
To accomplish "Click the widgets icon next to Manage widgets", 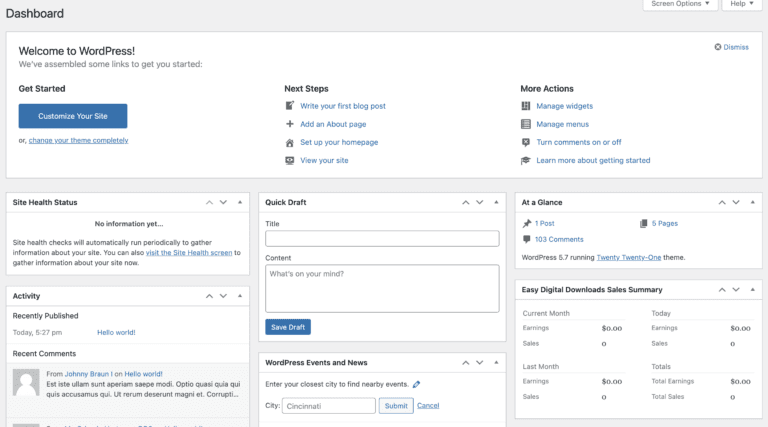I will click(526, 106).
